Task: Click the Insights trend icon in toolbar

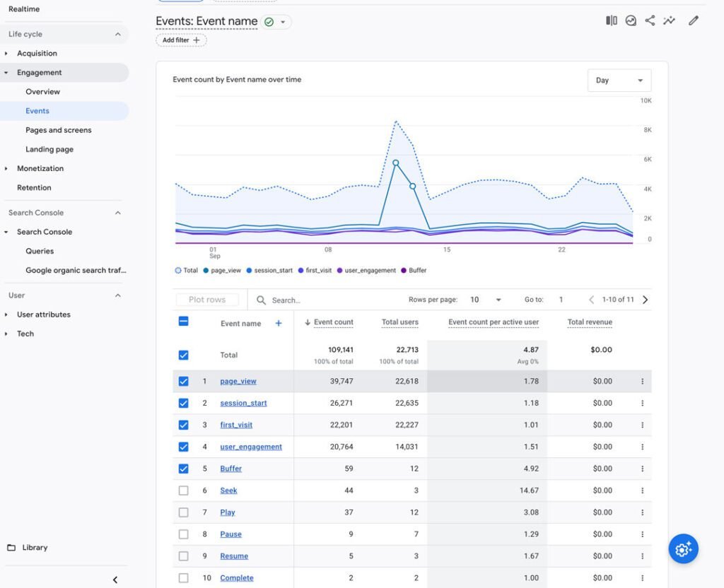Action: coord(631,20)
